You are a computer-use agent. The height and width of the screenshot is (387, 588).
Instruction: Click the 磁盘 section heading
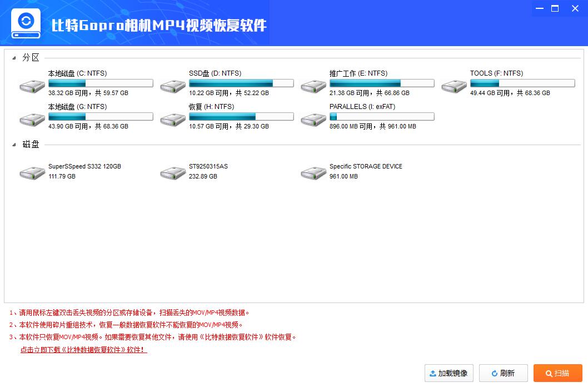coord(31,145)
